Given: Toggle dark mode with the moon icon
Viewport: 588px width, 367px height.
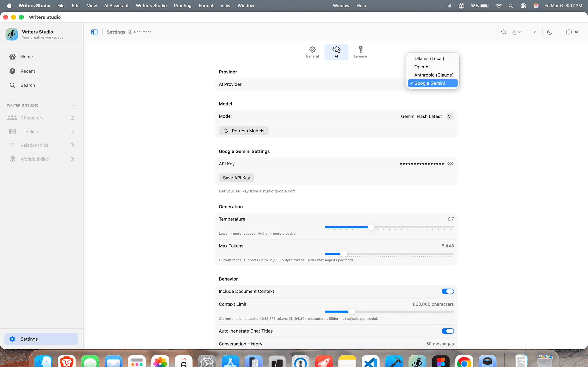Looking at the screenshot, I should [x=550, y=32].
